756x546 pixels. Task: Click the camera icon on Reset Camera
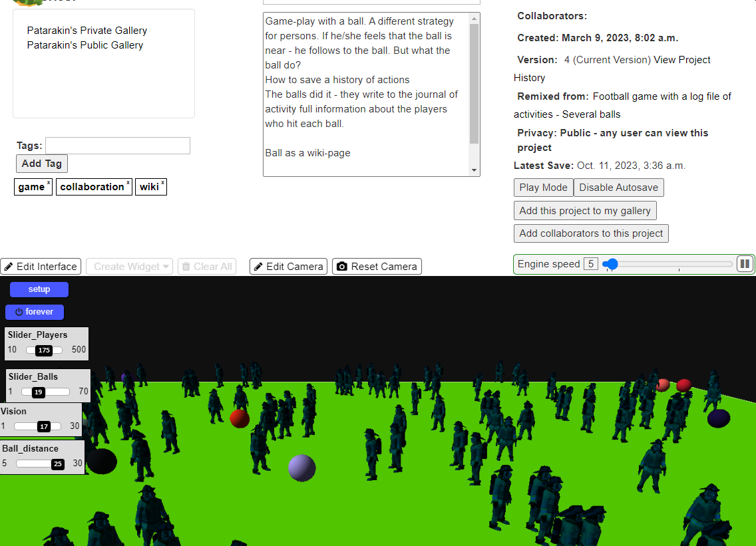point(342,267)
